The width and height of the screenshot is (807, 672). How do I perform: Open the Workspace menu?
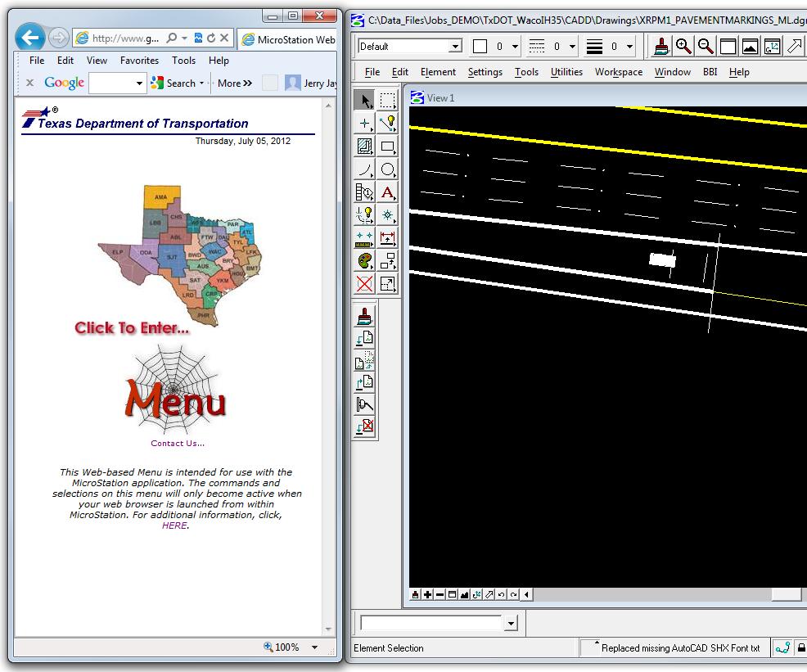coord(619,72)
